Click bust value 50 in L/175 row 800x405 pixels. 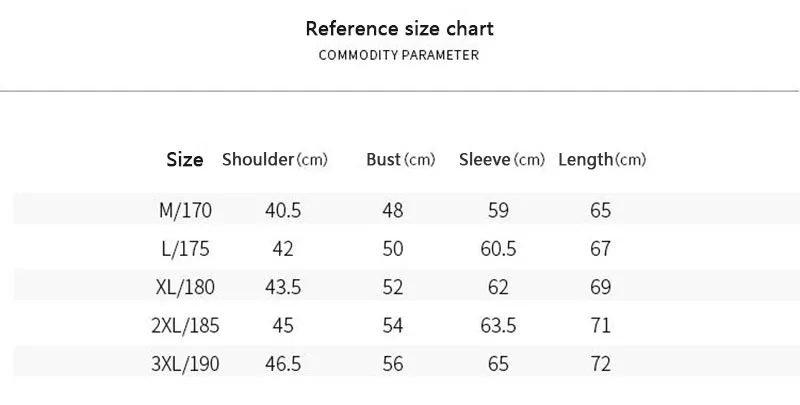click(x=393, y=249)
